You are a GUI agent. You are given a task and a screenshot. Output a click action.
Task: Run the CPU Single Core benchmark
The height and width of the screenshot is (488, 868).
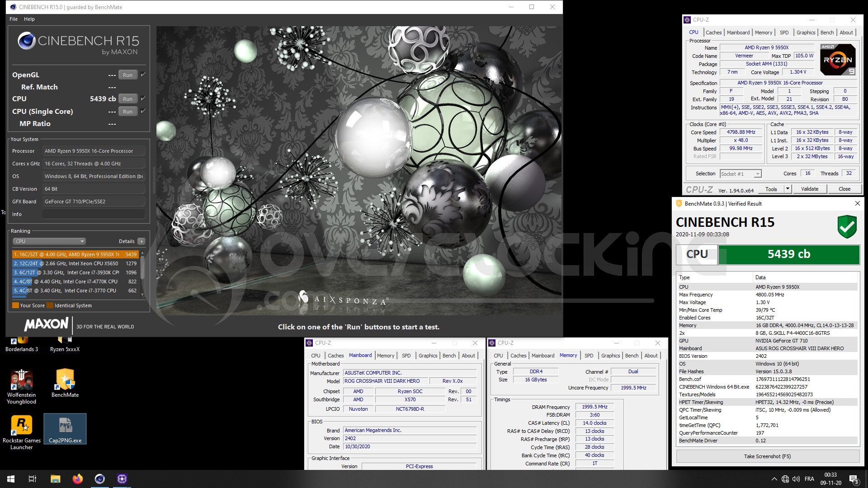click(128, 112)
